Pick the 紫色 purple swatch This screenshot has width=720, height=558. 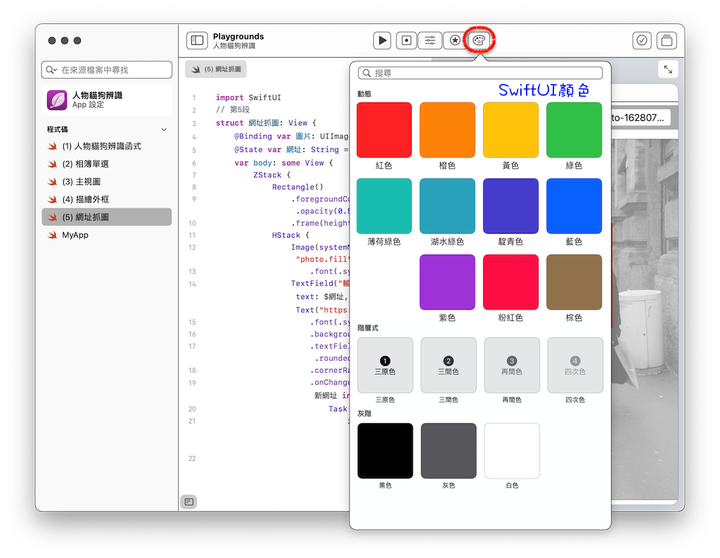click(447, 282)
